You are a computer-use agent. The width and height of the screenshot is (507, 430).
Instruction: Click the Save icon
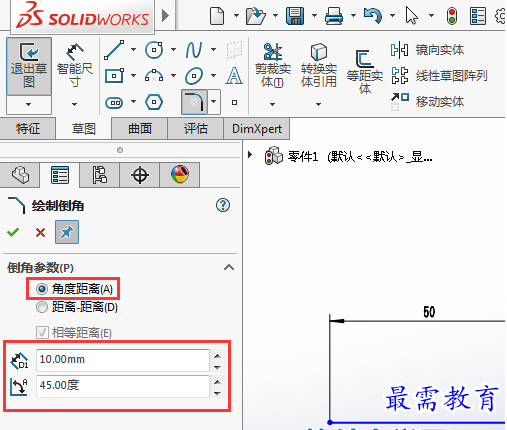pyautogui.click(x=295, y=16)
